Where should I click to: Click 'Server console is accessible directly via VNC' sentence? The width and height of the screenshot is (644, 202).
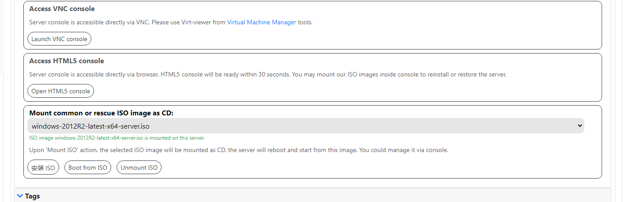88,22
